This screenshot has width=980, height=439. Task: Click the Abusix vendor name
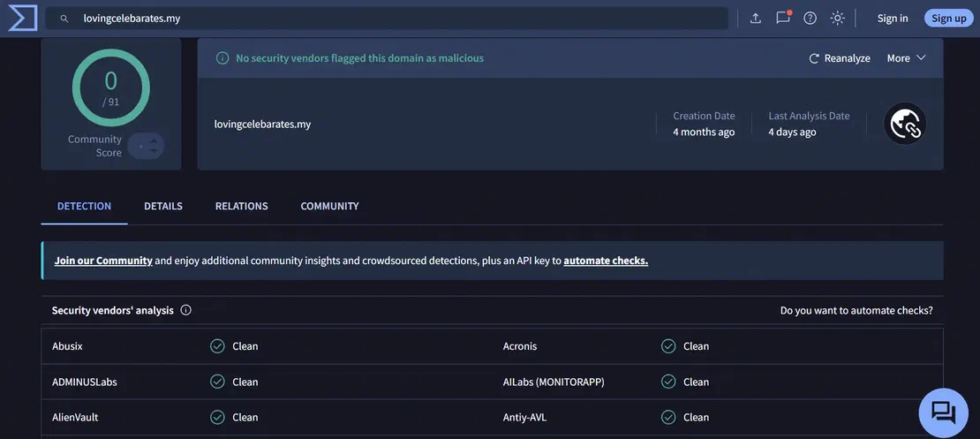pyautogui.click(x=67, y=346)
